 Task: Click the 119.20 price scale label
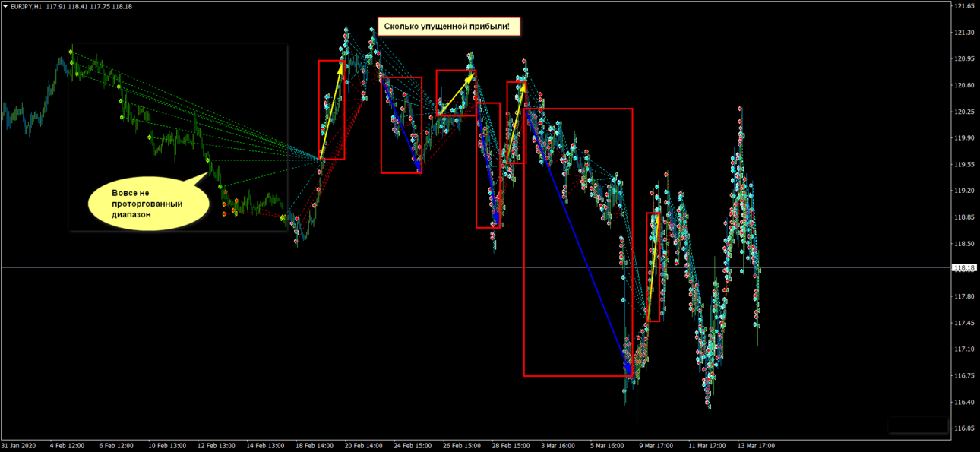pyautogui.click(x=964, y=191)
